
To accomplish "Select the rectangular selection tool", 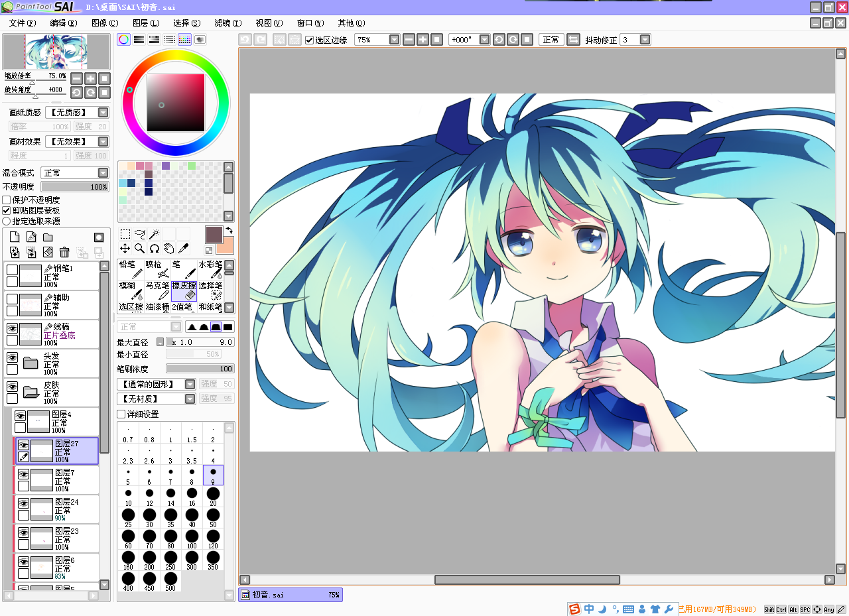I will point(125,233).
